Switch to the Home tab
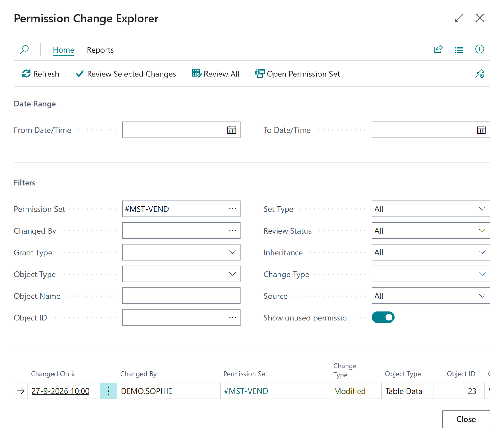Screen dimensions: 504x442 63,50
